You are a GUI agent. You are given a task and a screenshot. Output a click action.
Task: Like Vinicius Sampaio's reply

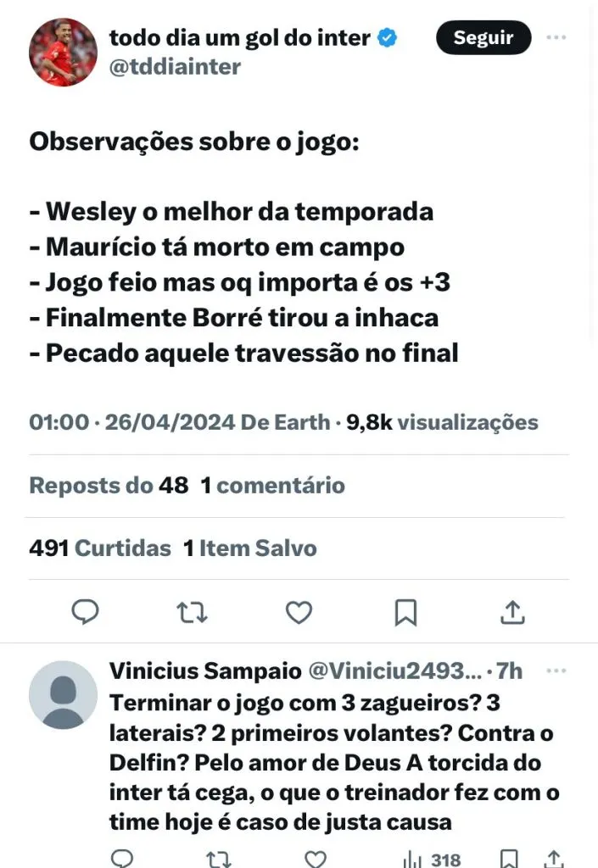316,859
